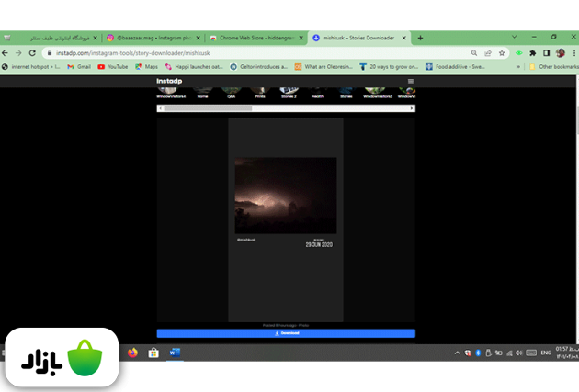Screen dimensions: 579x392
Task: Open Microsoft Word from the taskbar
Action: pos(175,353)
